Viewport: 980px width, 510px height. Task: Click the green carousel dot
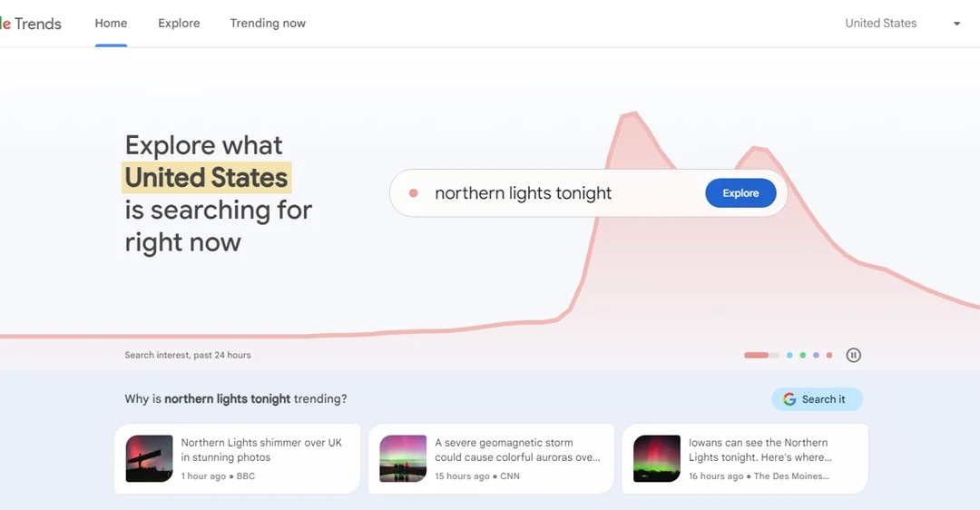point(803,356)
